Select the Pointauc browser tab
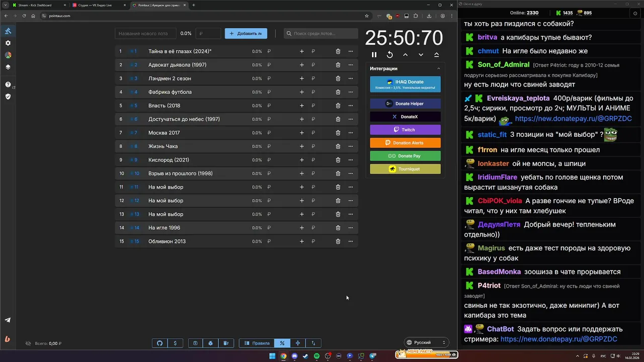644x362 pixels. point(158,5)
